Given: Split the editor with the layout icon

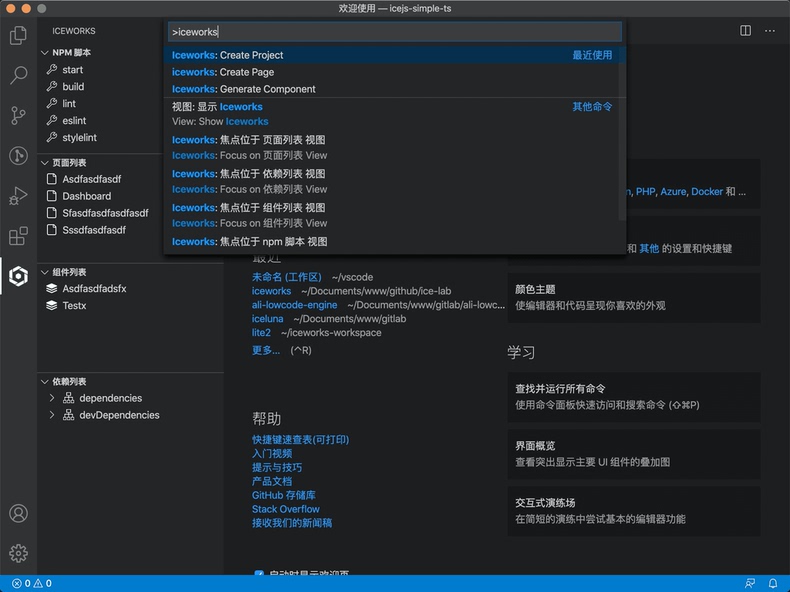Looking at the screenshot, I should pos(746,31).
